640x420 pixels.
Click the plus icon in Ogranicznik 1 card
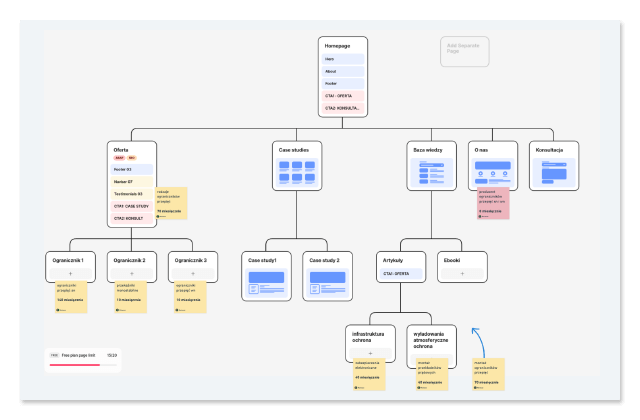coord(70,272)
